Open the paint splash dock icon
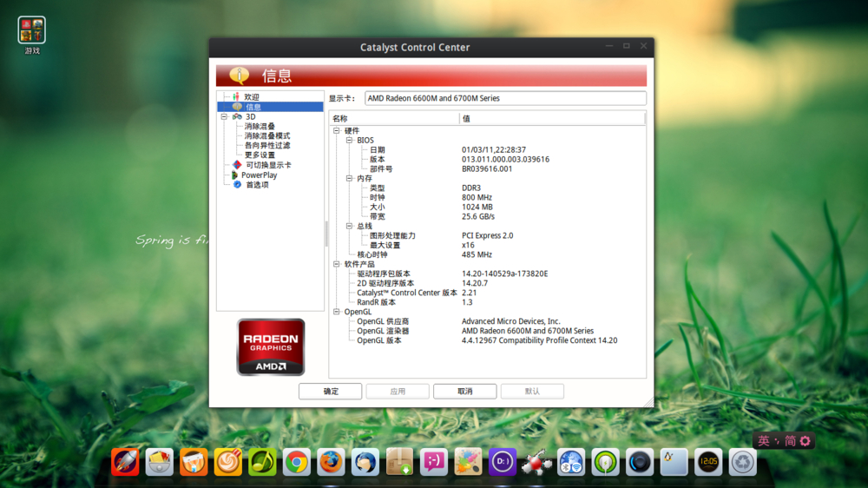Image resolution: width=868 pixels, height=488 pixels. pyautogui.click(x=469, y=462)
